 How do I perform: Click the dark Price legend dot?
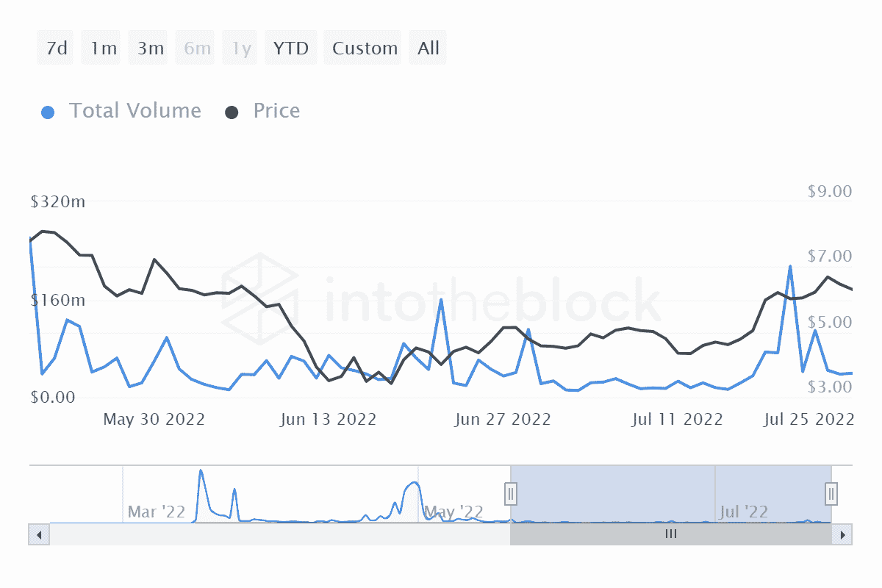232,112
